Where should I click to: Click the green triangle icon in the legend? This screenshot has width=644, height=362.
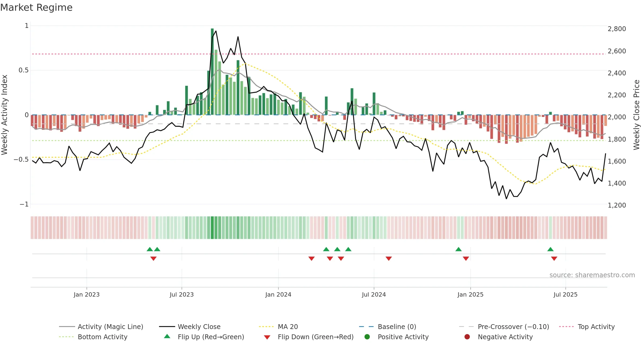(167, 336)
